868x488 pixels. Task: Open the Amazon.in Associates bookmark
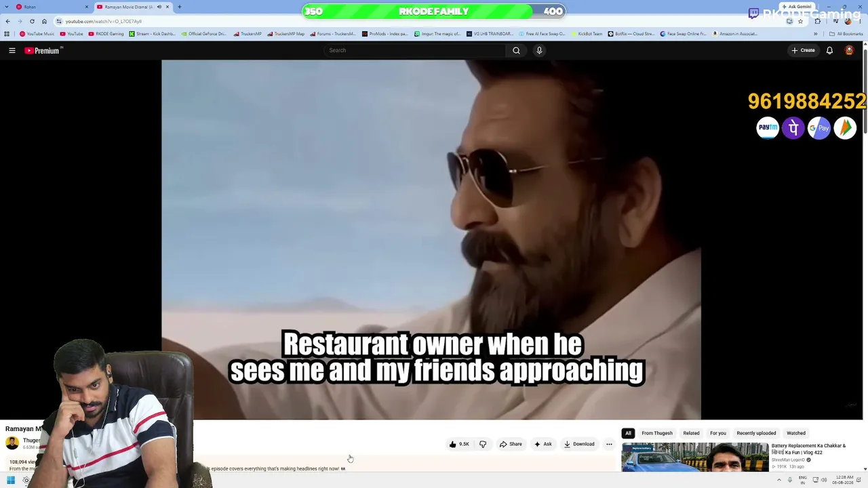pos(735,34)
